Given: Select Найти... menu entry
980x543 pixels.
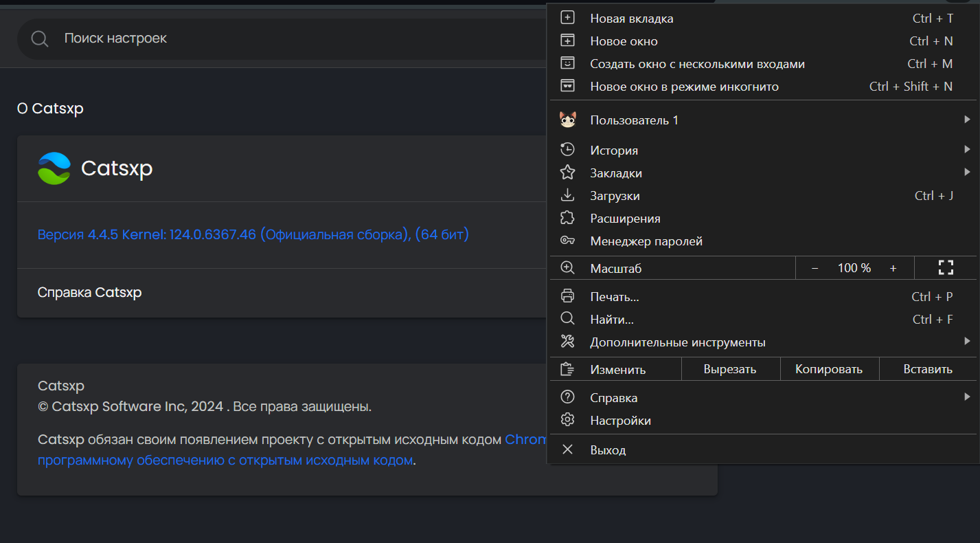Looking at the screenshot, I should pyautogui.click(x=763, y=320).
